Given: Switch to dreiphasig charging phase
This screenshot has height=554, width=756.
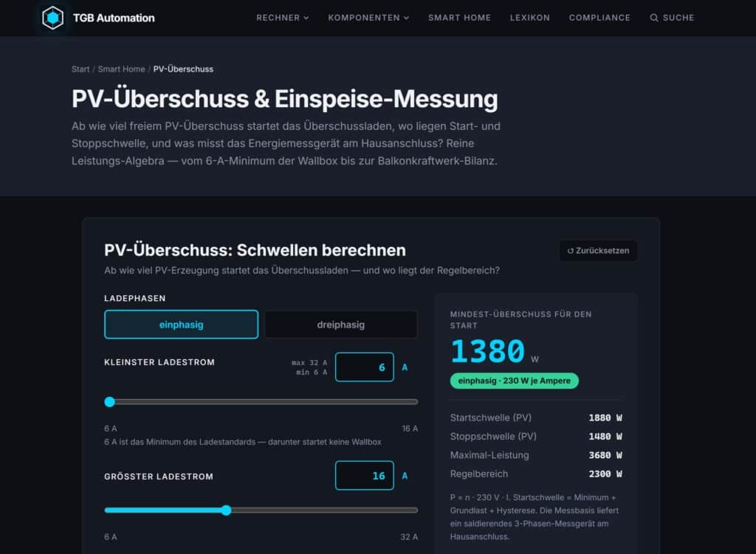Looking at the screenshot, I should point(341,325).
